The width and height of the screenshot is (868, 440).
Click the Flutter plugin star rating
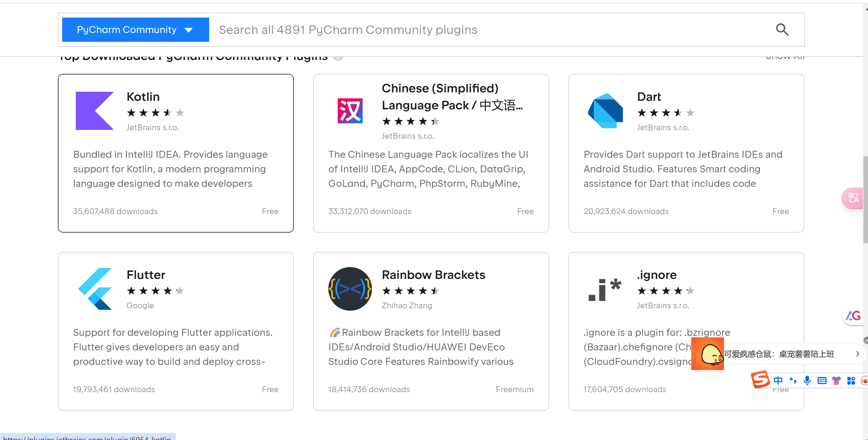(155, 290)
